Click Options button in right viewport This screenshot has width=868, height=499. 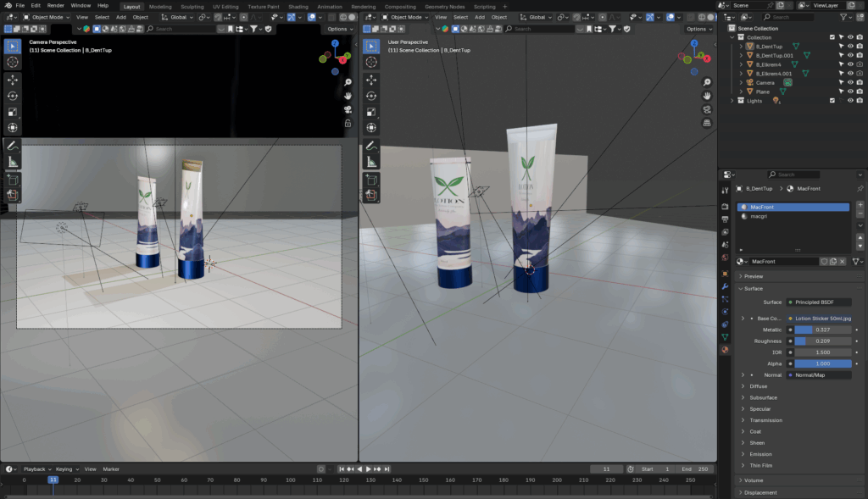pyautogui.click(x=698, y=29)
